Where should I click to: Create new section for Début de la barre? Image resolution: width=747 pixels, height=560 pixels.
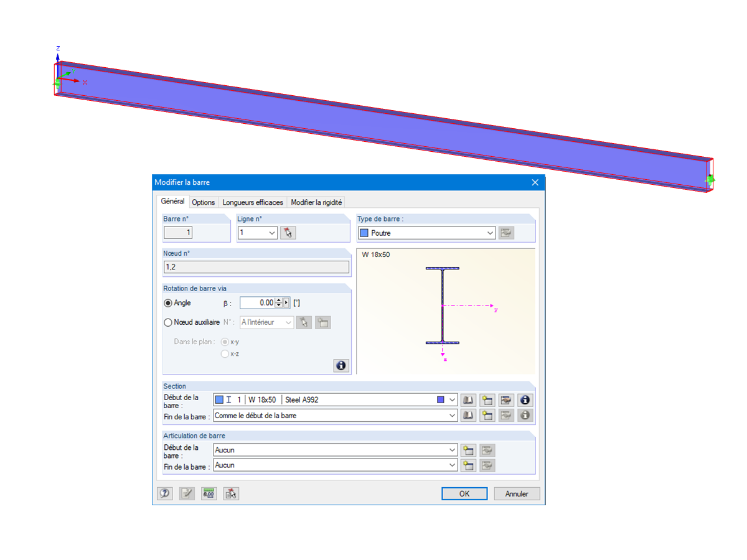(x=487, y=400)
